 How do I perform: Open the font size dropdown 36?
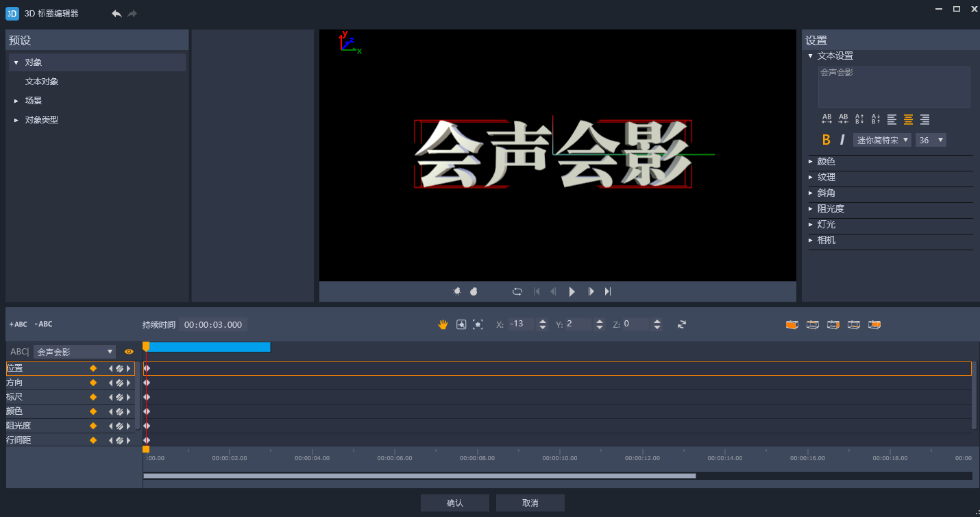pyautogui.click(x=931, y=140)
